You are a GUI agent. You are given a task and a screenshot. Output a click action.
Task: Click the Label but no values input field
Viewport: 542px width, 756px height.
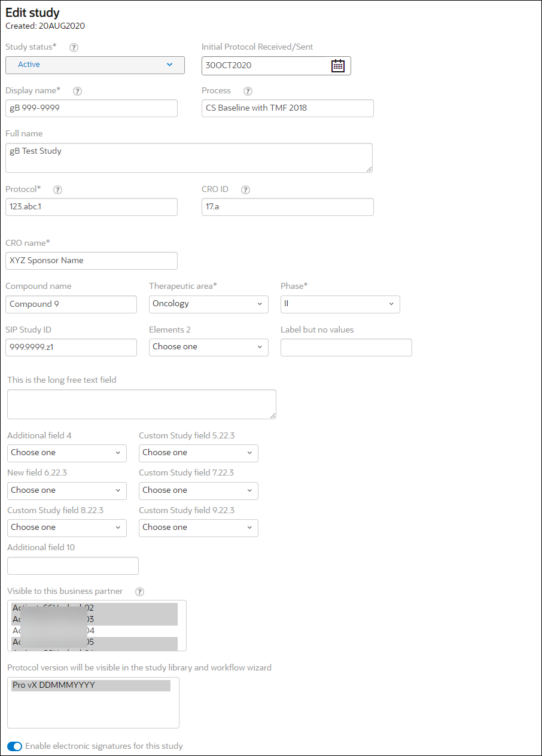[x=346, y=347]
